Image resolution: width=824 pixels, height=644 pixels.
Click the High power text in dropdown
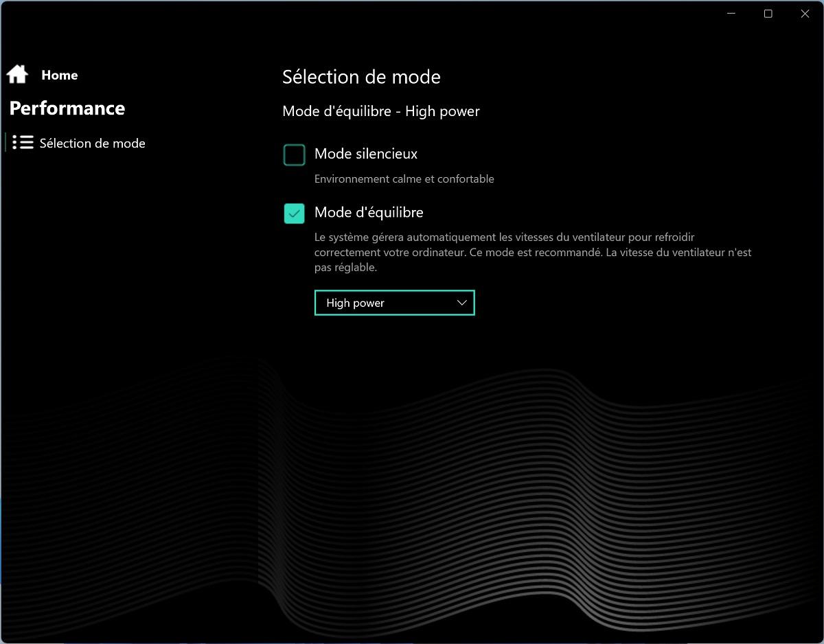[355, 303]
